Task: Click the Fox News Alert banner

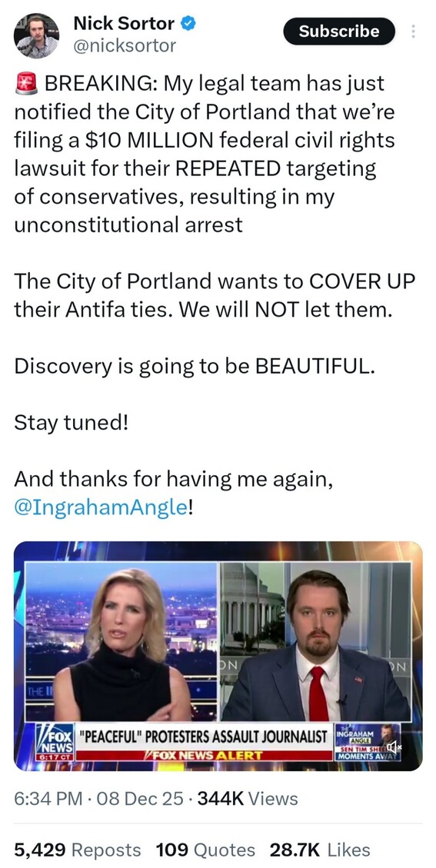Action: 204,755
